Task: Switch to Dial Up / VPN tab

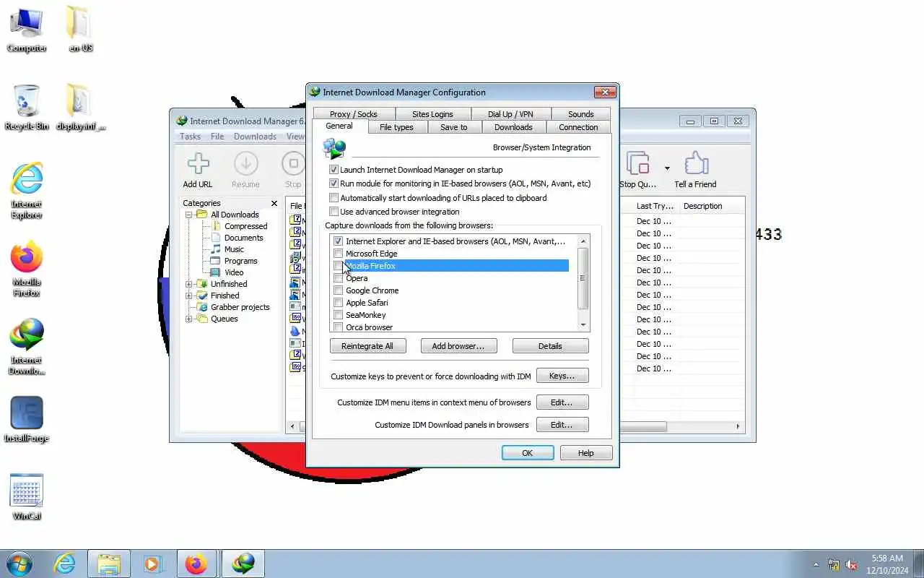Action: pyautogui.click(x=510, y=114)
